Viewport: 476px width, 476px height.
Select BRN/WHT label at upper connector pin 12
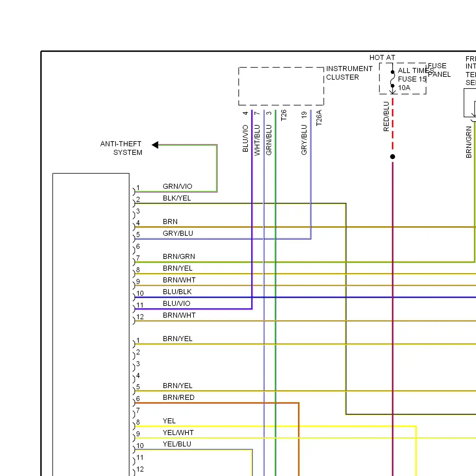[x=179, y=315]
